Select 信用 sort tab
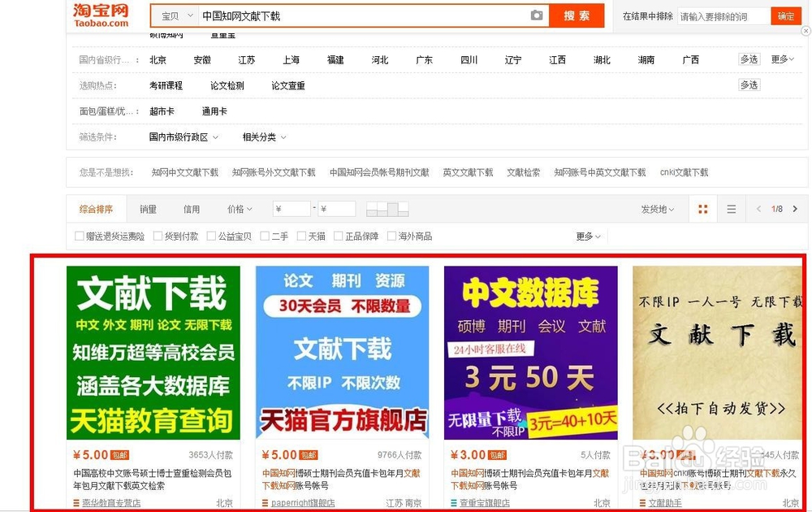This screenshot has width=812, height=512. pos(192,209)
